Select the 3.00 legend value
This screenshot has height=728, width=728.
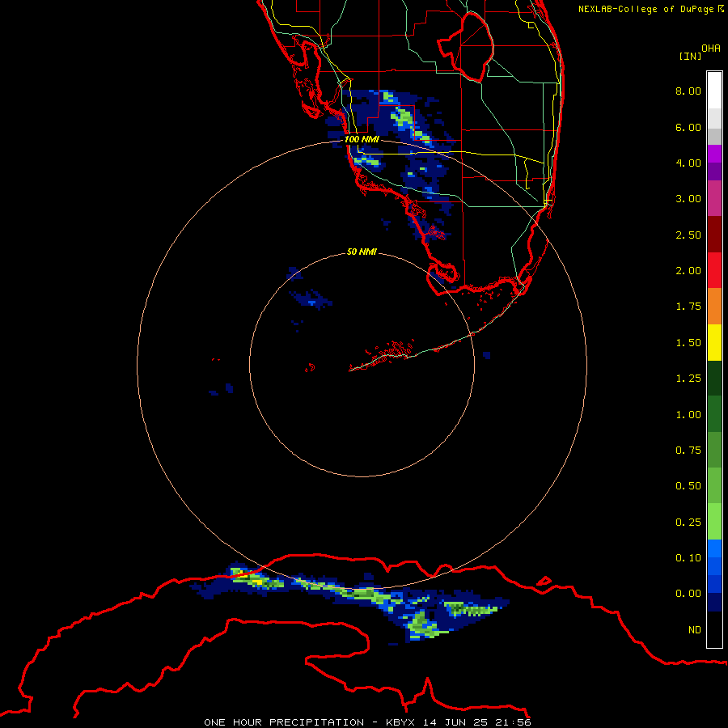tap(688, 199)
